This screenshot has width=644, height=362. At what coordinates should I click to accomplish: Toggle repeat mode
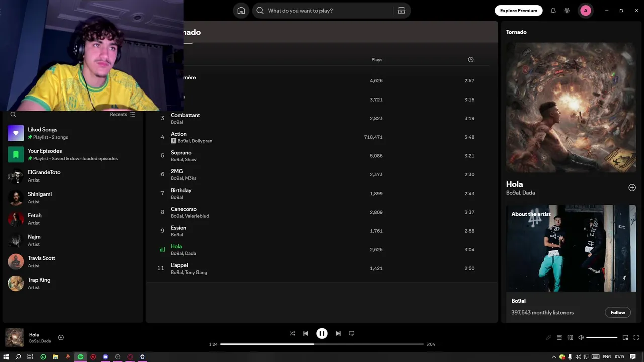pyautogui.click(x=352, y=333)
